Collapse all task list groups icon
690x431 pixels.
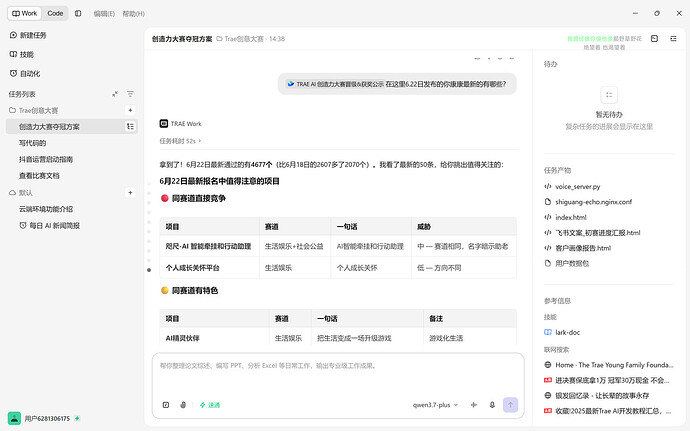[x=115, y=94]
